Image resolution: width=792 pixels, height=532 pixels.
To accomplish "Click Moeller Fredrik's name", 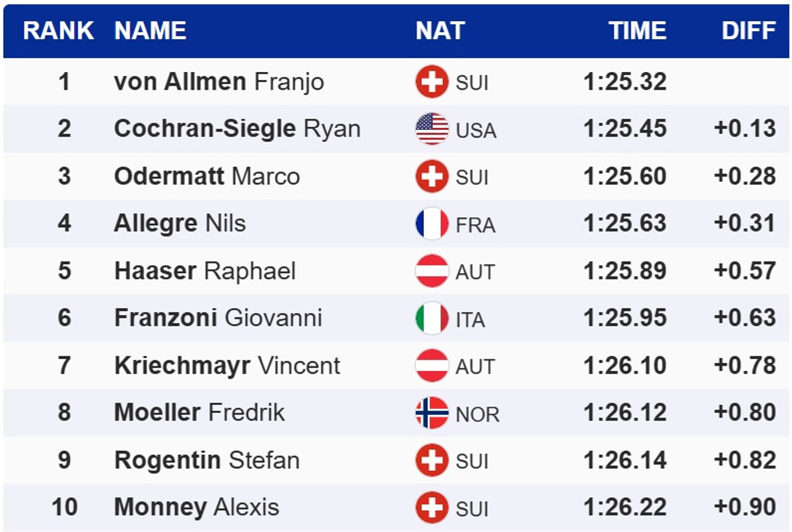I will coord(199,413).
